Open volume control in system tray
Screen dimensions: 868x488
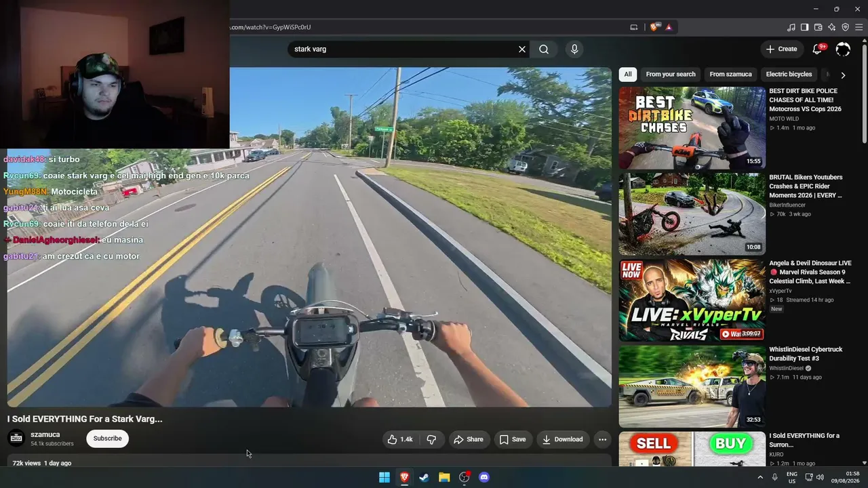point(820,477)
